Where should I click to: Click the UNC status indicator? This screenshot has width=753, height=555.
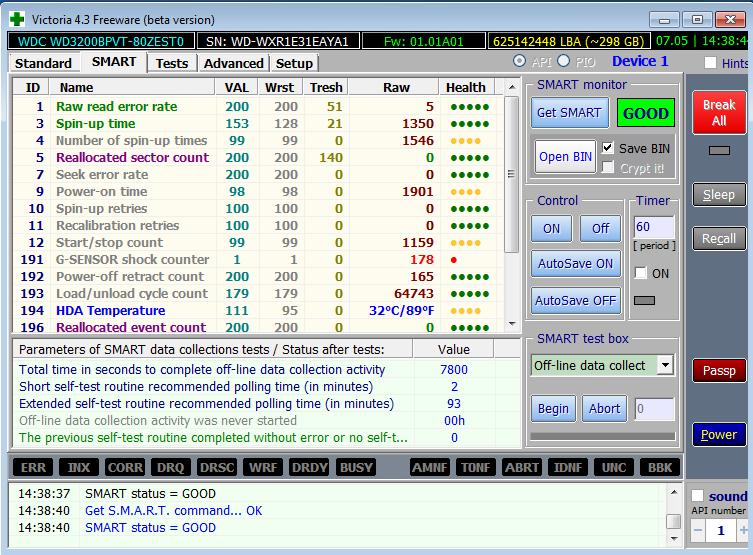tap(614, 468)
